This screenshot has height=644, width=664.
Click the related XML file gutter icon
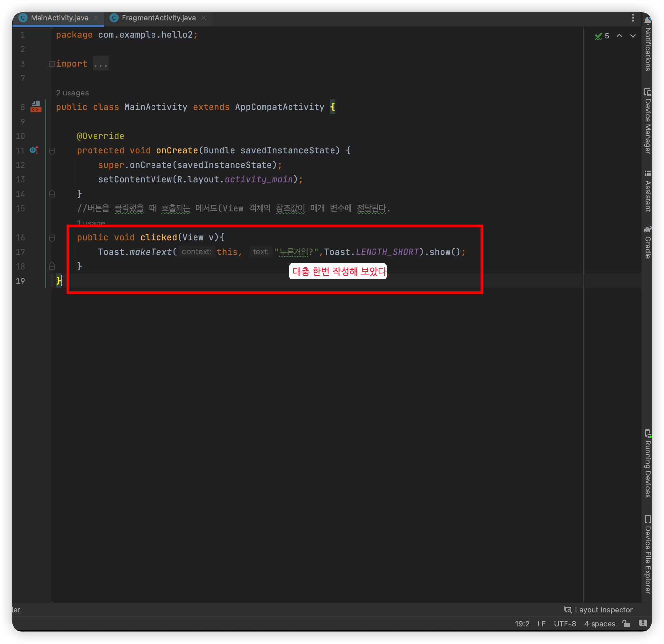36,107
